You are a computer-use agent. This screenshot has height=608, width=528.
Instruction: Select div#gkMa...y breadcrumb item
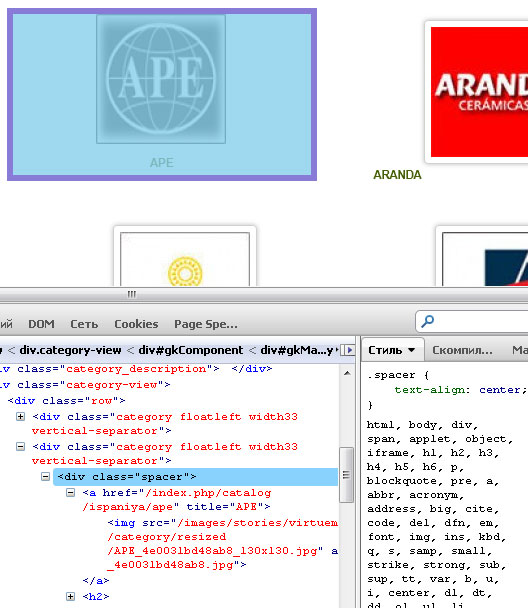click(297, 350)
